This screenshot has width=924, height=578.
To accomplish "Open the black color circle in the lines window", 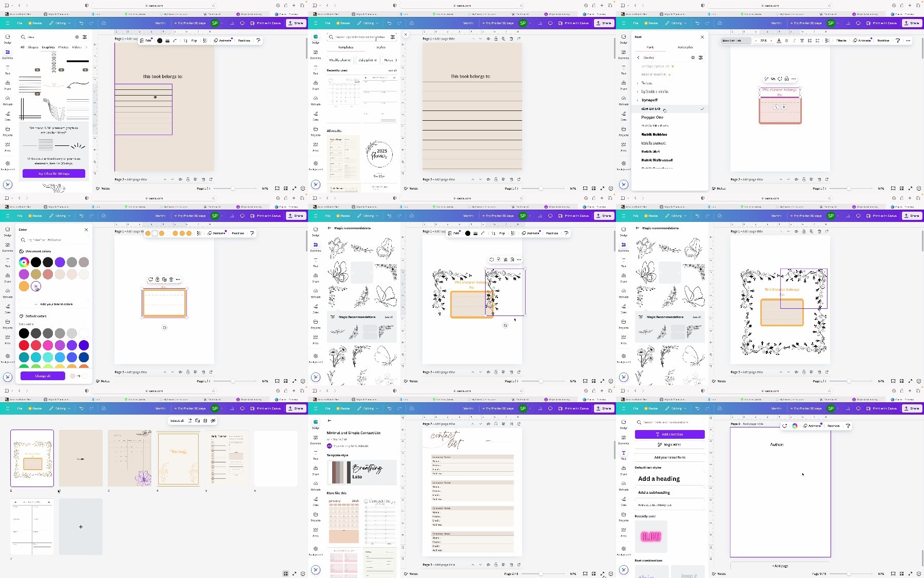I will click(160, 41).
